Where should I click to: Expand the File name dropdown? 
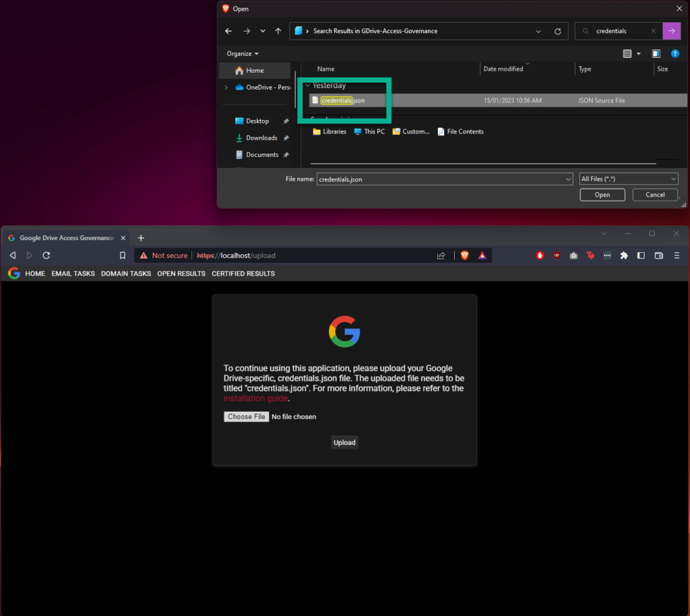pos(569,179)
